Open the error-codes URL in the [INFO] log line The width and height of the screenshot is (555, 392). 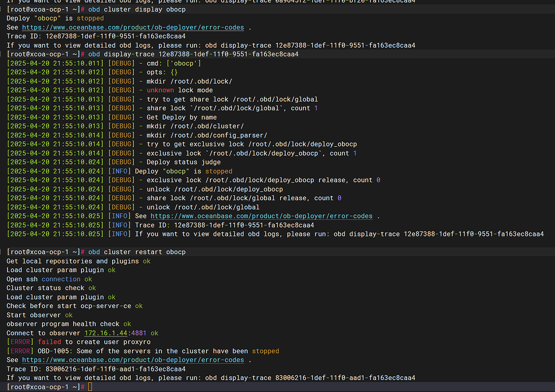coord(261,216)
